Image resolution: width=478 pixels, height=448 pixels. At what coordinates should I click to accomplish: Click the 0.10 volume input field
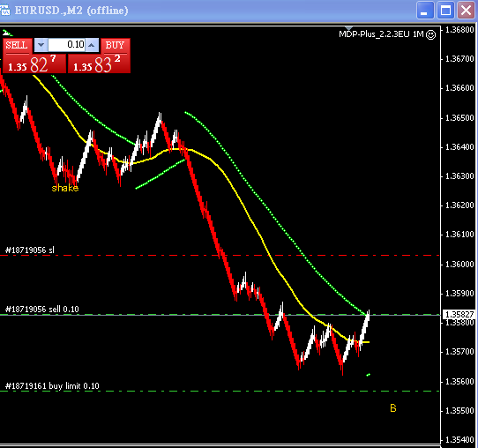point(66,45)
